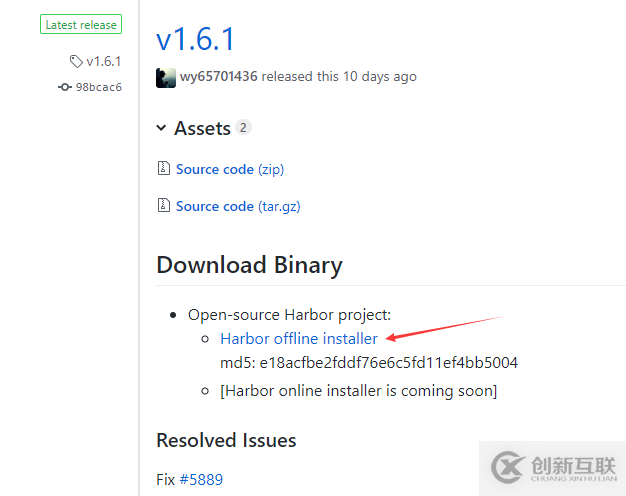Click file icon next to Source code (tar.gz)
Screen dimensions: 626x496
click(163, 205)
